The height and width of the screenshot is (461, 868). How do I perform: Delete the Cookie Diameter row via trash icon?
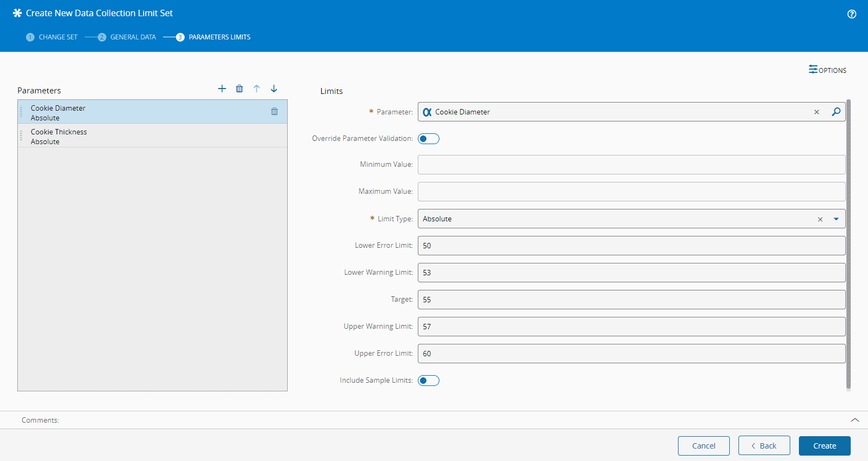tap(274, 111)
